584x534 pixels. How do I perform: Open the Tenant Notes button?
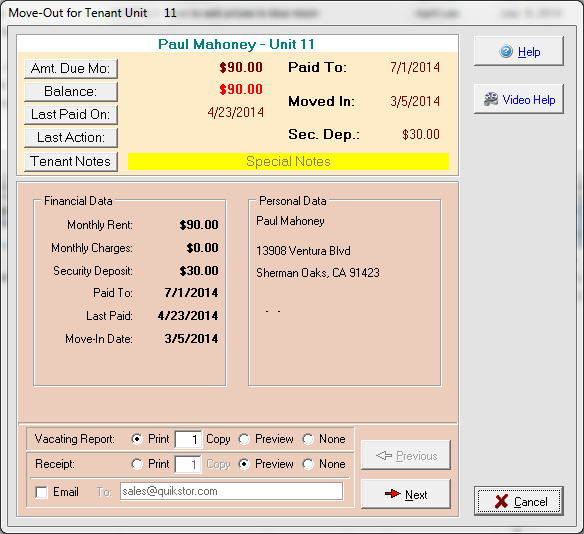pos(71,162)
